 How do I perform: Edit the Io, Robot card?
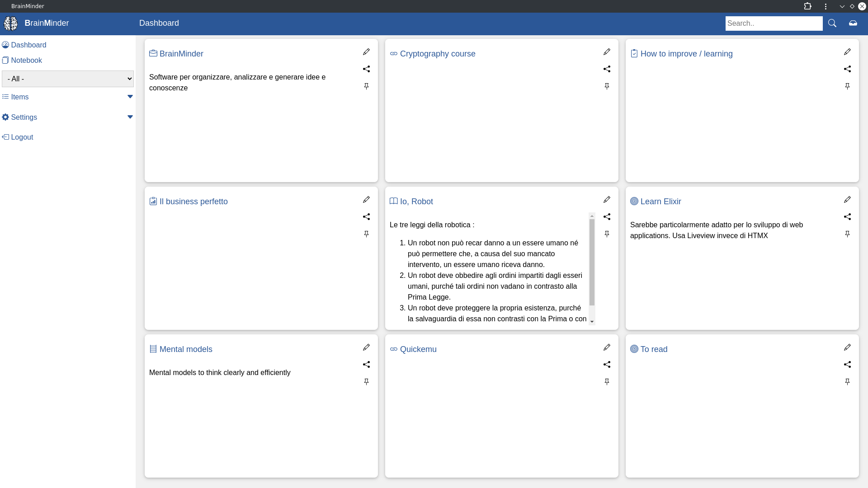point(607,200)
